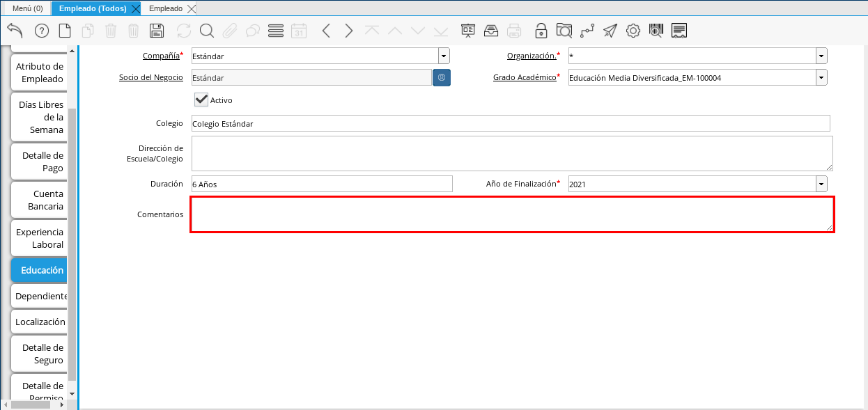Open the Detalle de Pago side tab

tap(39, 161)
